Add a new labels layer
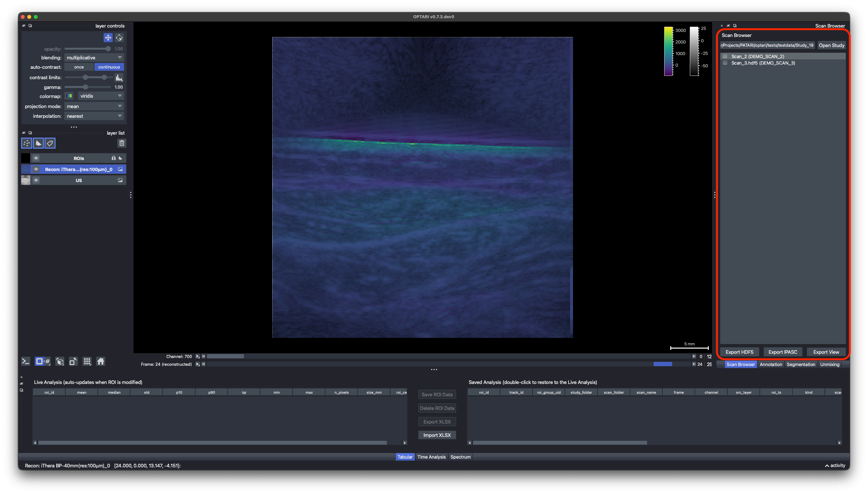The width and height of the screenshot is (868, 494). 50,143
